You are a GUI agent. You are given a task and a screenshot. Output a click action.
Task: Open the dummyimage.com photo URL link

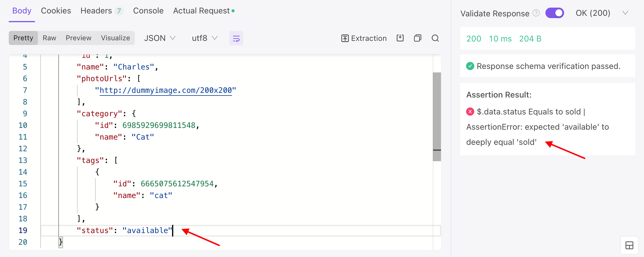coord(165,90)
